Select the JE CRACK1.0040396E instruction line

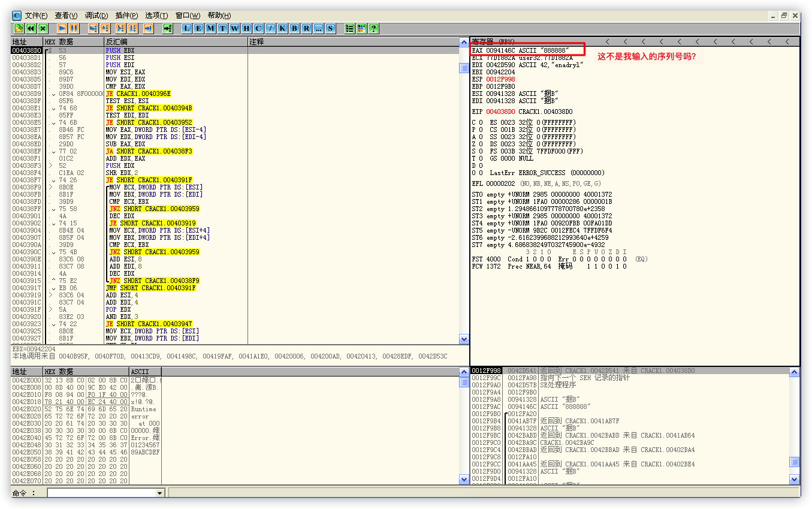coord(138,94)
